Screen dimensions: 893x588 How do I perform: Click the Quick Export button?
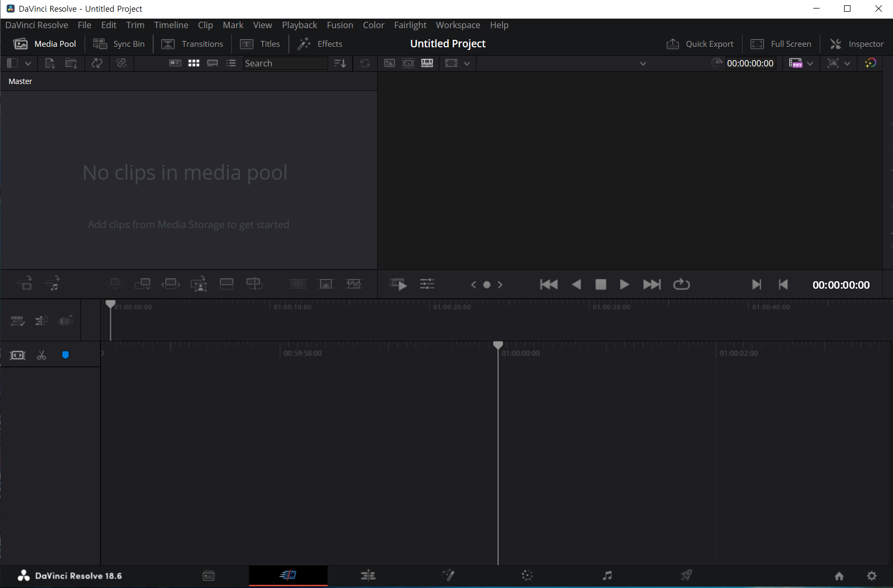(700, 44)
